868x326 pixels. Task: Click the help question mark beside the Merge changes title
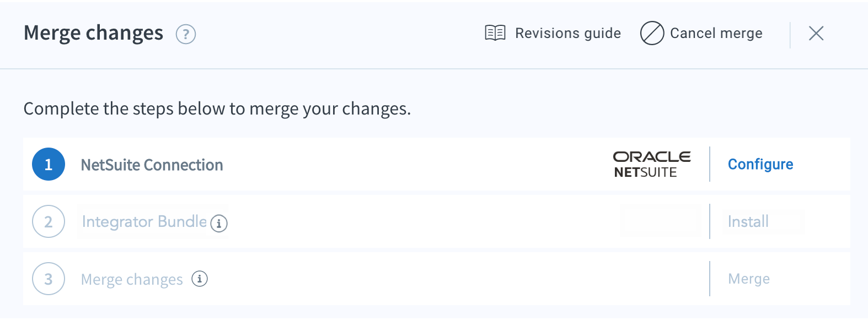186,34
